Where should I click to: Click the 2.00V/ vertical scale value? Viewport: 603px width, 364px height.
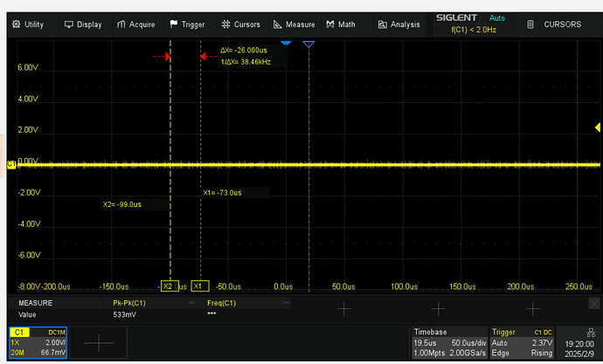[56, 342]
